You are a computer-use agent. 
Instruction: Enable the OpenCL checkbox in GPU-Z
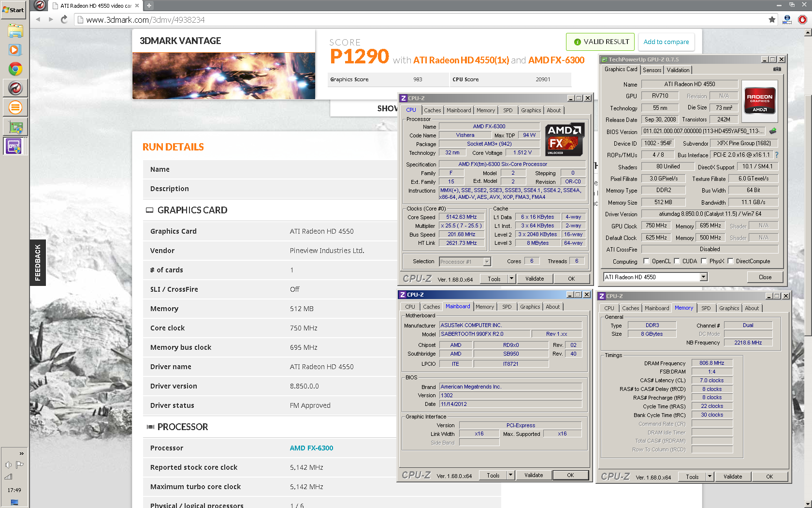point(646,261)
